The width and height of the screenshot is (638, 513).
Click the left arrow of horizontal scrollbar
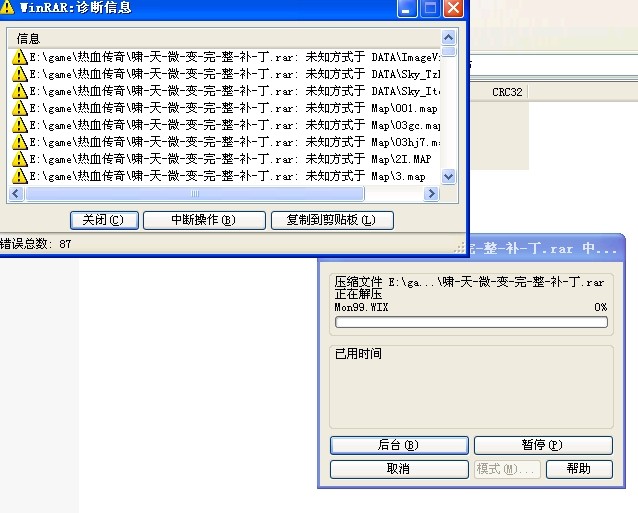[x=16, y=194]
